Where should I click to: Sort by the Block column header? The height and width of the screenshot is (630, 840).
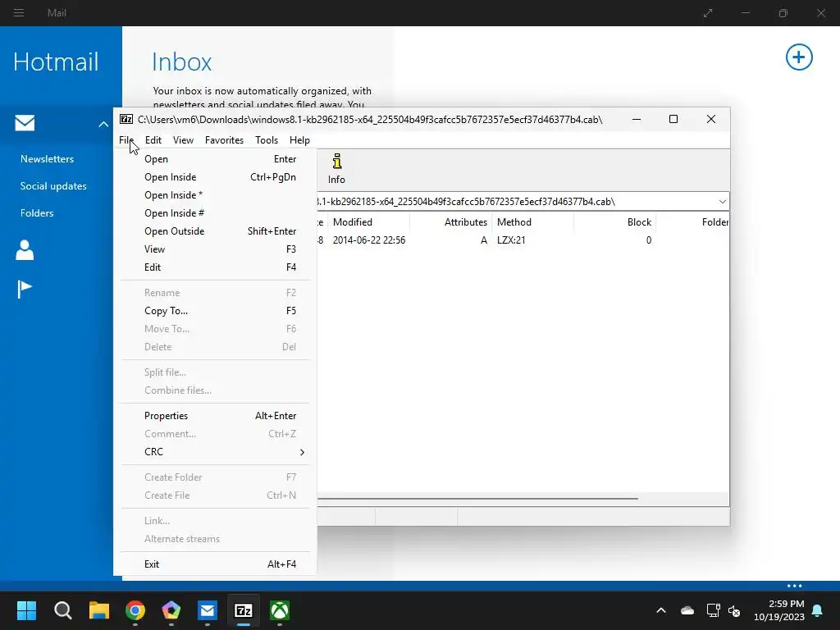[x=615, y=222]
